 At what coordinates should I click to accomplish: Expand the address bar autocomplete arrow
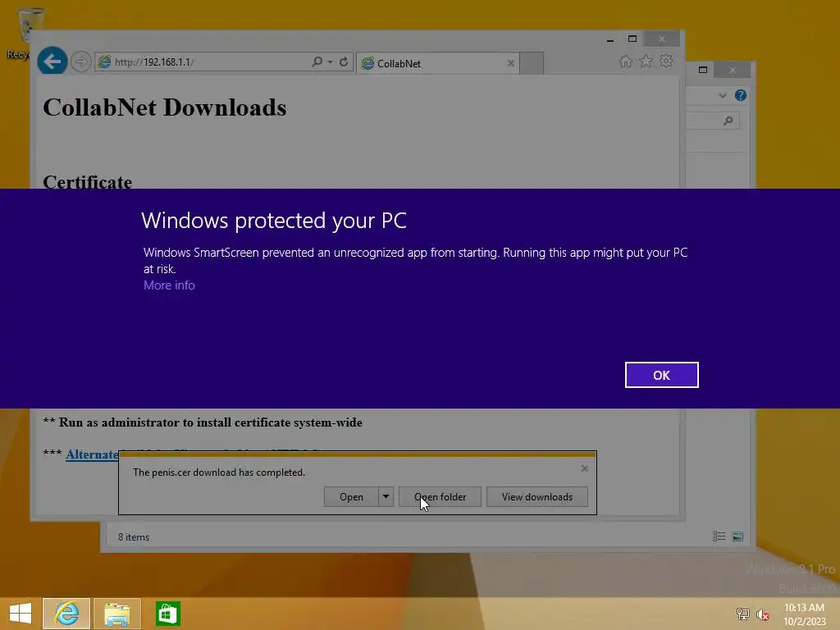coord(330,62)
